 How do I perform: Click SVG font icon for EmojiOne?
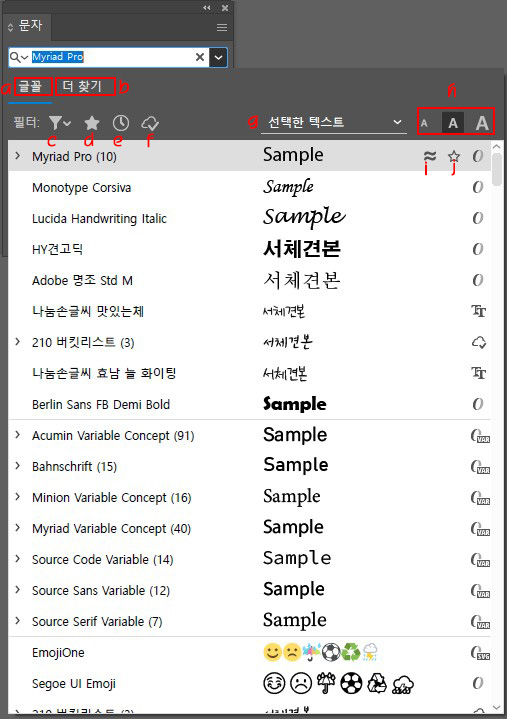(480, 653)
